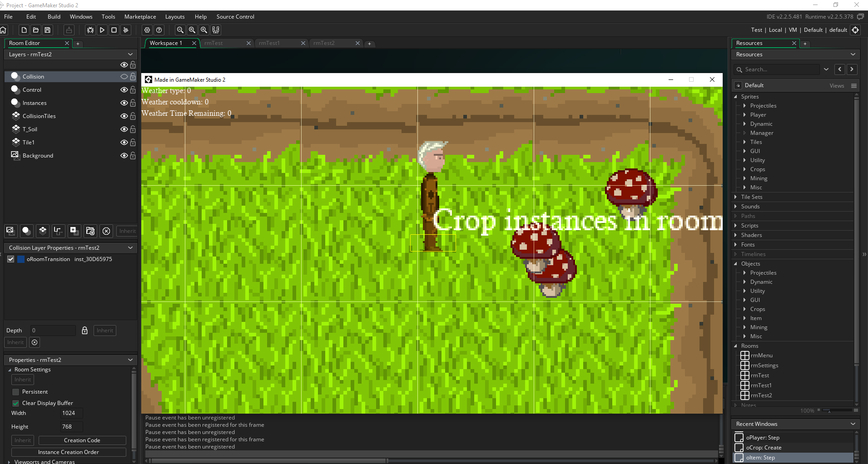Add a new path layer
Screen dimensions: 868x464
coord(58,231)
